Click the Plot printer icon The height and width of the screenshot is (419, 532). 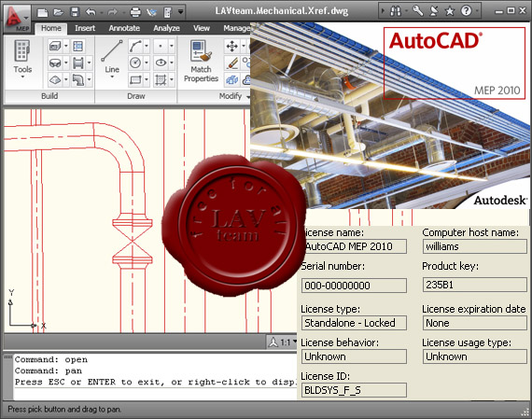point(135,12)
